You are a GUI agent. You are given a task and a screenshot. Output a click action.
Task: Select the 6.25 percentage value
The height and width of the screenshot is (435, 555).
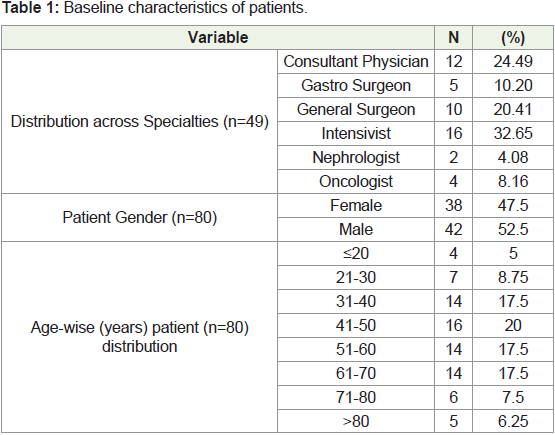513,421
